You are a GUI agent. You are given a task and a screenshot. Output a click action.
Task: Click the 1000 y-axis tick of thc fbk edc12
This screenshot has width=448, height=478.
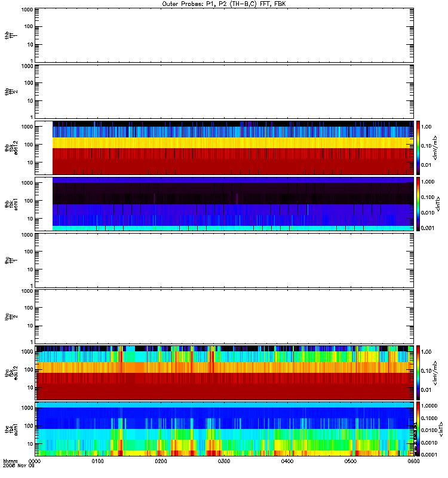pos(27,352)
